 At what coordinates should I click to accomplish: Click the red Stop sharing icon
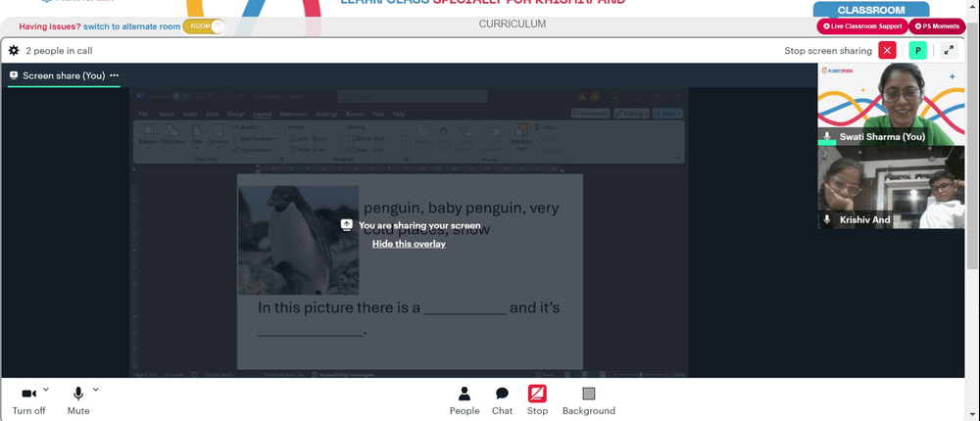click(x=537, y=394)
